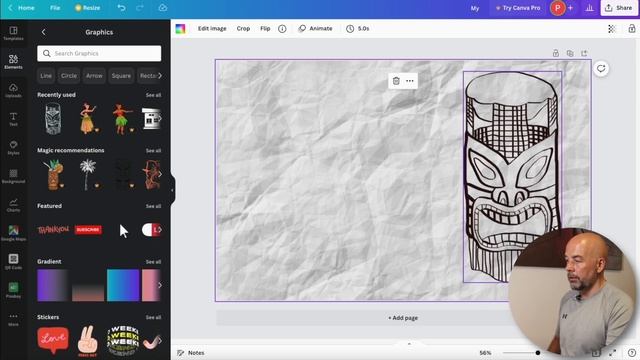Open the Charts sidebar tab
Image resolution: width=640 pixels, height=360 pixels.
pos(13,204)
